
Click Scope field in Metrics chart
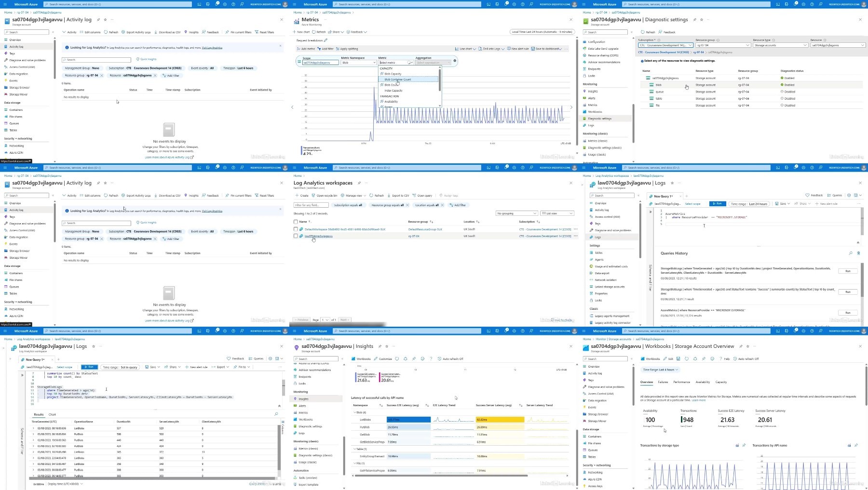coord(321,63)
